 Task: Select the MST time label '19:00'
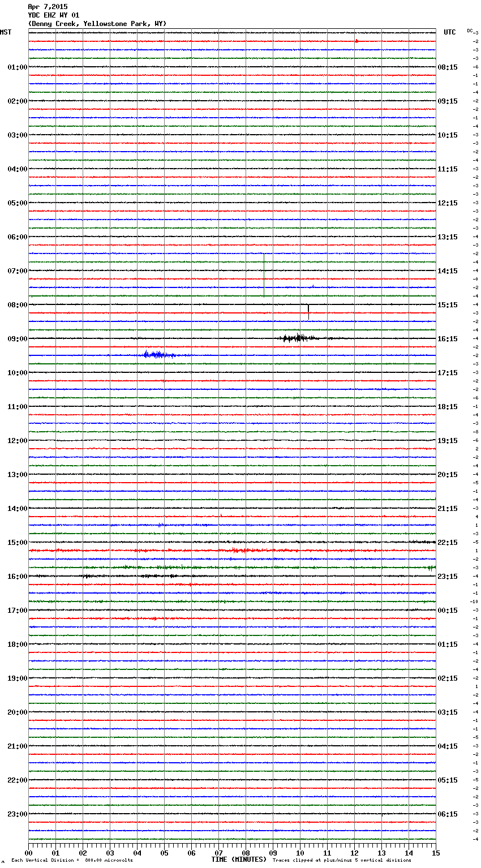[x=18, y=678]
